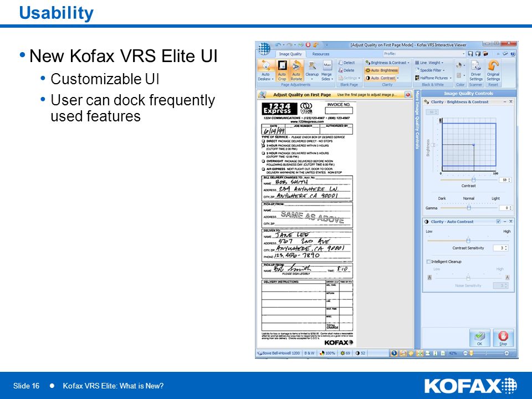Image resolution: width=532 pixels, height=399 pixels.
Task: Click the Contrast Sensitivity slider handle
Action: (468, 240)
